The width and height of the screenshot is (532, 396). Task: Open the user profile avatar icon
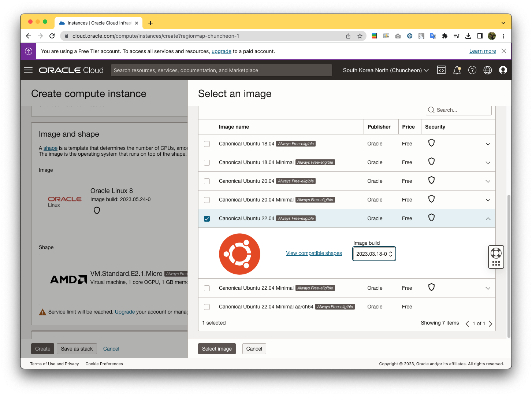click(503, 70)
